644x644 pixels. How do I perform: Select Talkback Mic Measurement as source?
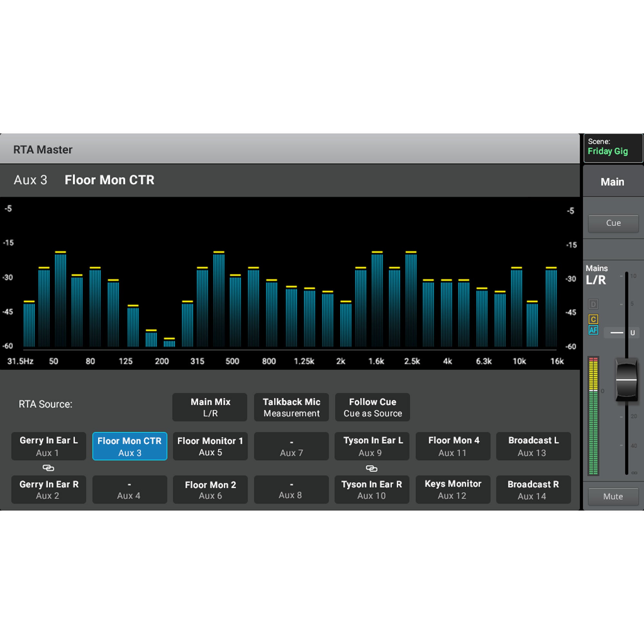pos(291,407)
